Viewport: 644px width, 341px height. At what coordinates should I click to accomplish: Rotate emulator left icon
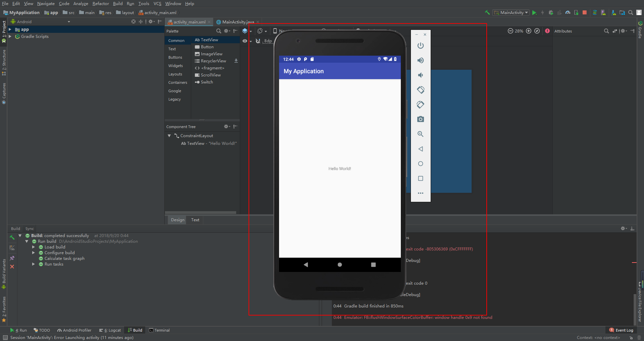click(x=421, y=90)
